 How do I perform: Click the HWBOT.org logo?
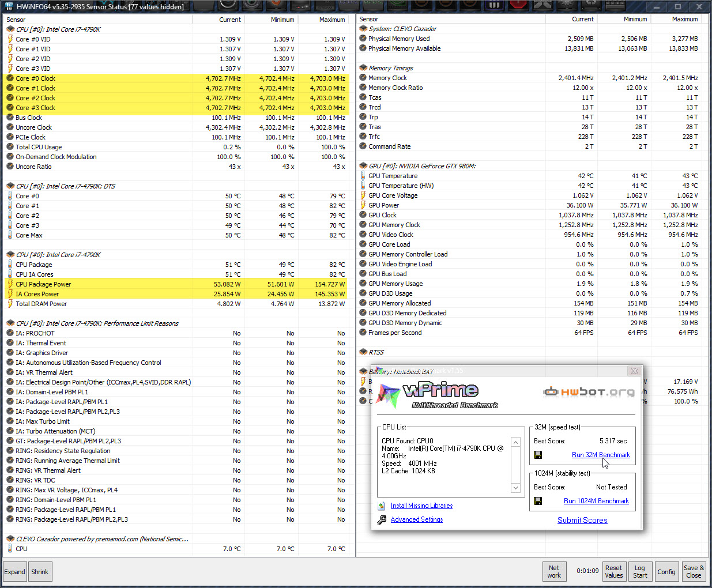coord(589,392)
